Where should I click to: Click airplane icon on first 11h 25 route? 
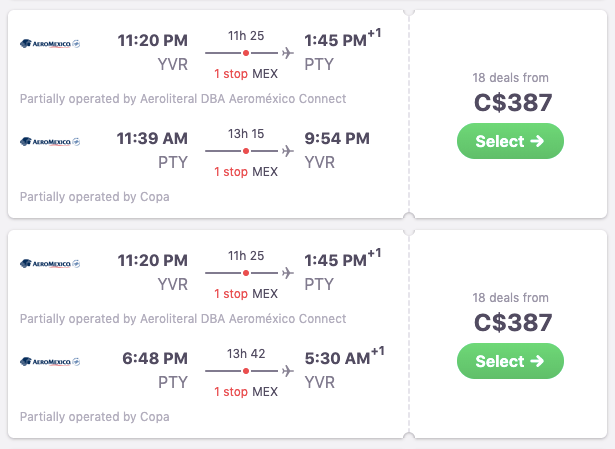click(x=288, y=53)
